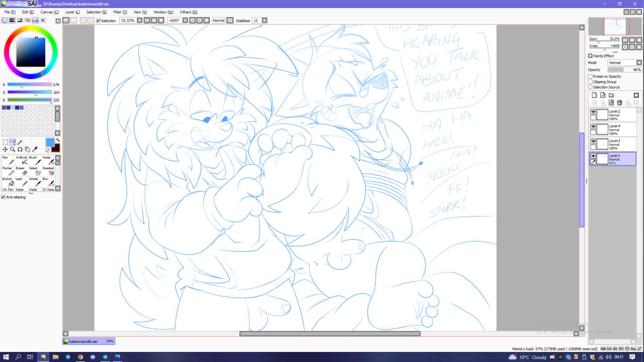Click the zoom magnifier tool
Viewport: 644px width, 362px height.
click(13, 150)
